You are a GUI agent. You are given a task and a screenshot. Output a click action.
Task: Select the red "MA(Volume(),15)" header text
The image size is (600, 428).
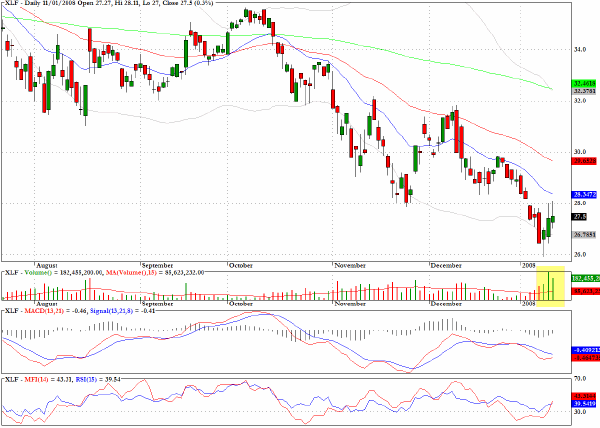click(x=131, y=273)
